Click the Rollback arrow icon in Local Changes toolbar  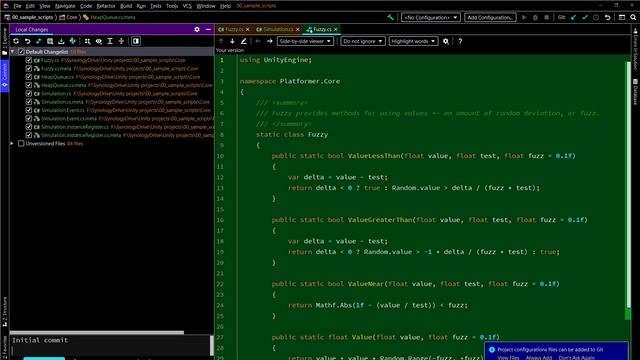point(27,41)
